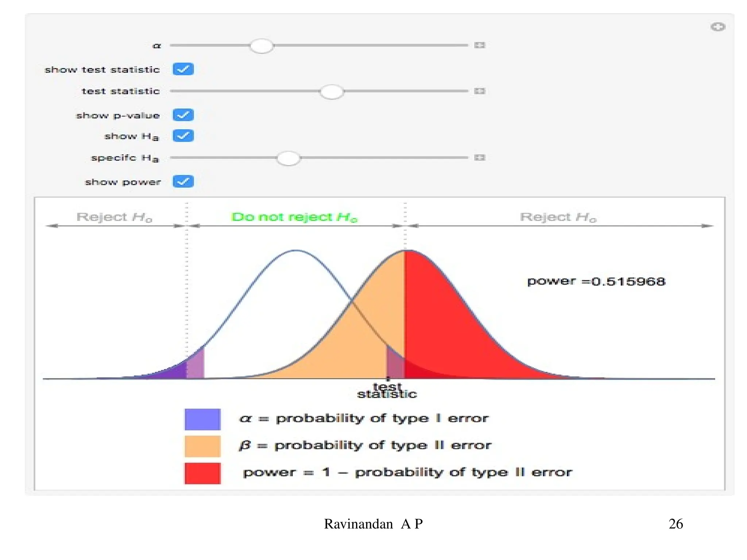The height and width of the screenshot is (560, 747).
Task: Turn off the show power checkbox
Action: [x=183, y=181]
